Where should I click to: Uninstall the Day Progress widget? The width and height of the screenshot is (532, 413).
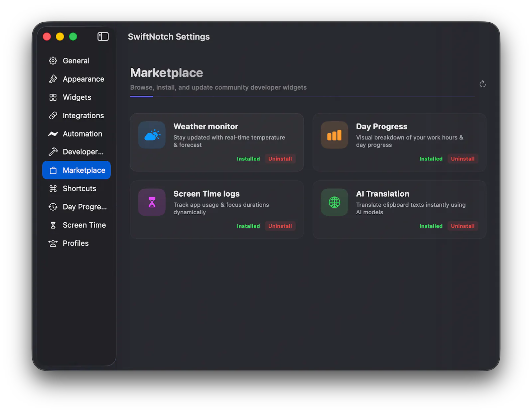click(463, 159)
